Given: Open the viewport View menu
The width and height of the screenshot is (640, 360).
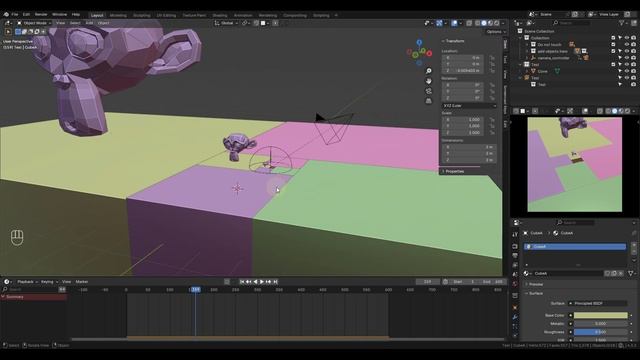Looking at the screenshot, I should [x=60, y=23].
